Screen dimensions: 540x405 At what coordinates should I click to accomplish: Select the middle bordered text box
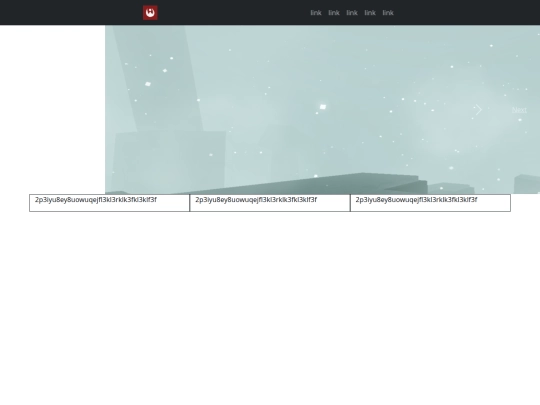(x=270, y=203)
